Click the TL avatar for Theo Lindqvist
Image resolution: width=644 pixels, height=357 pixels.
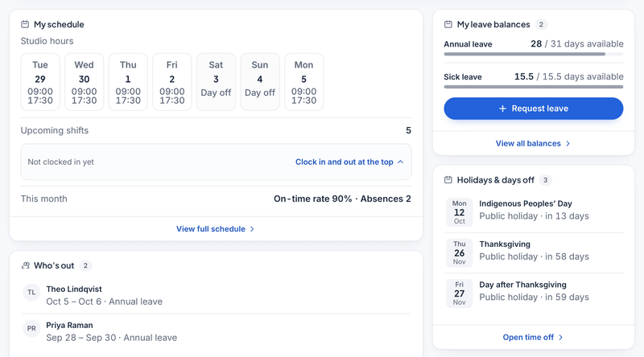pos(31,293)
